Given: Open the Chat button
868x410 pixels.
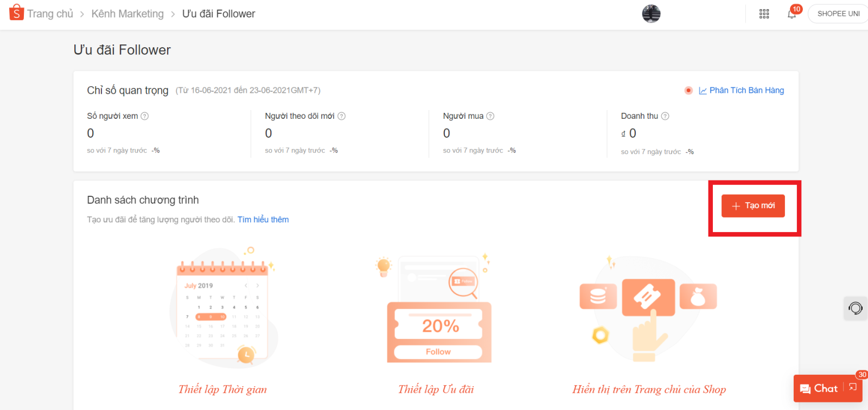Looking at the screenshot, I should tap(819, 388).
